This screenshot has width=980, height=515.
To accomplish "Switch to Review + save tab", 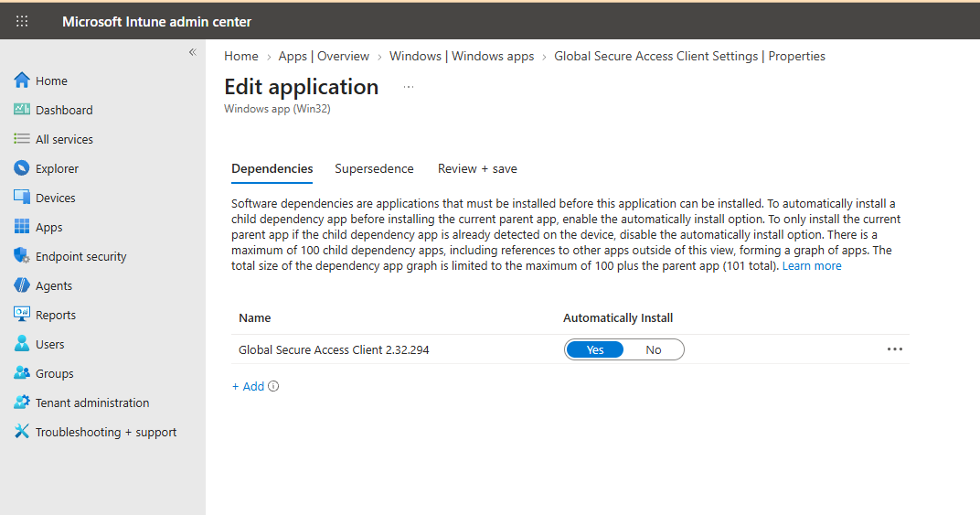I will [477, 169].
